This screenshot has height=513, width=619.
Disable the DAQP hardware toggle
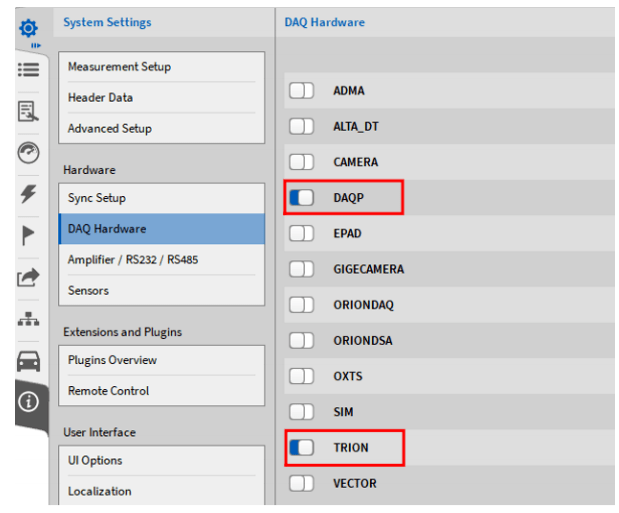point(301,198)
